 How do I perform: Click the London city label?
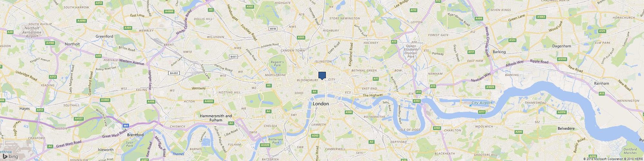point(321,104)
